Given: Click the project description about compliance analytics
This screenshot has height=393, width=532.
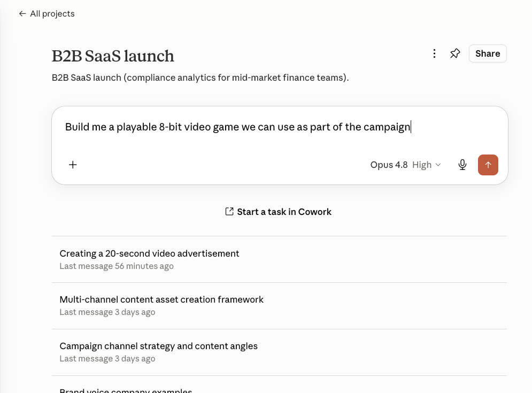Looking at the screenshot, I should coord(200,78).
